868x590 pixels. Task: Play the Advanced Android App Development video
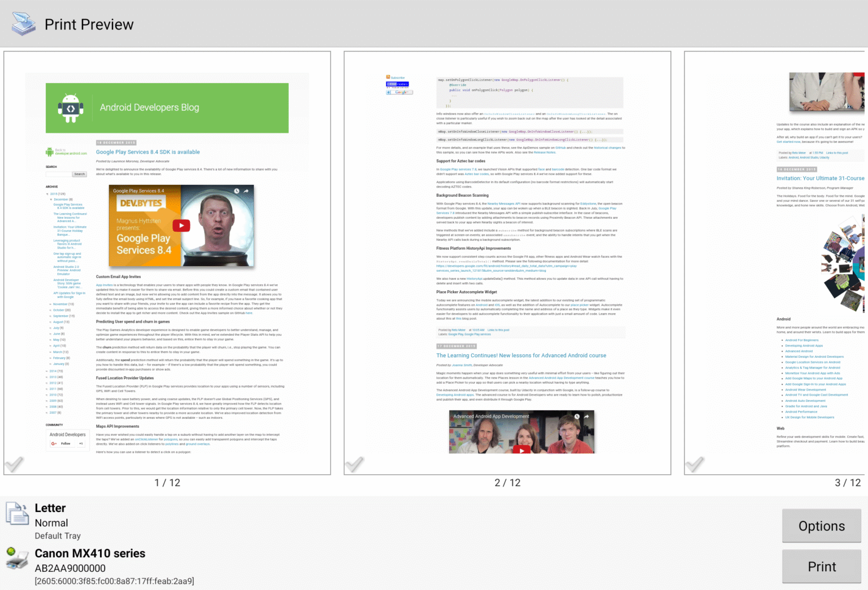point(521,450)
